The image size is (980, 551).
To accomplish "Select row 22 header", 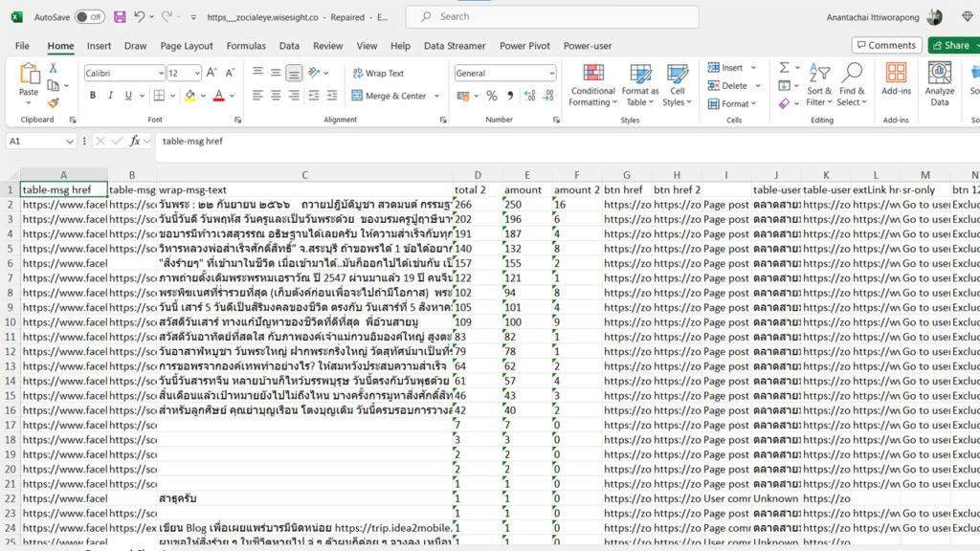I will [10, 498].
